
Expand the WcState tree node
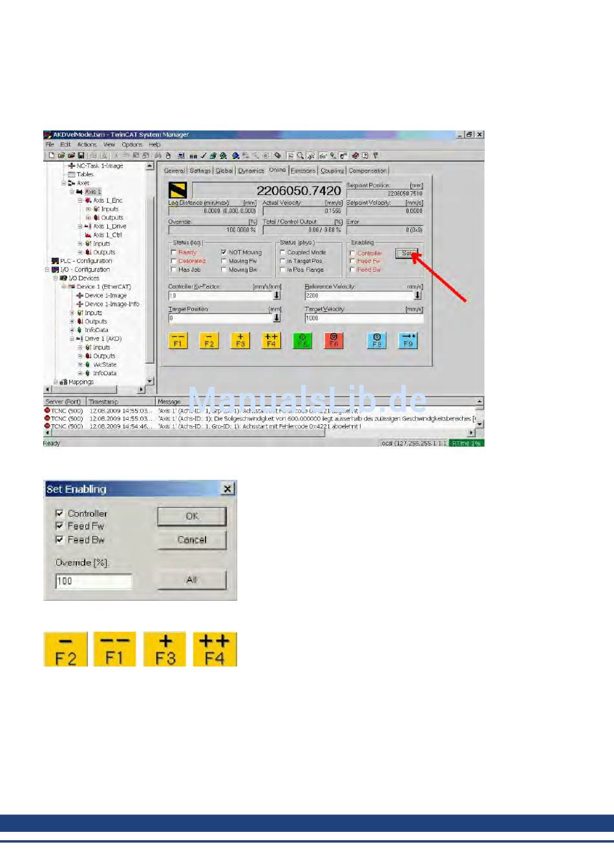click(x=80, y=365)
